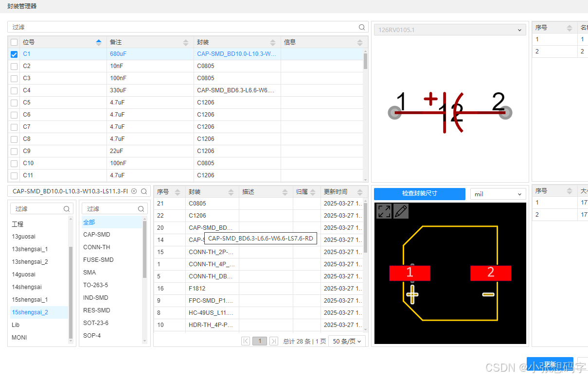Select pad 1 in footprint preview

tap(410, 273)
